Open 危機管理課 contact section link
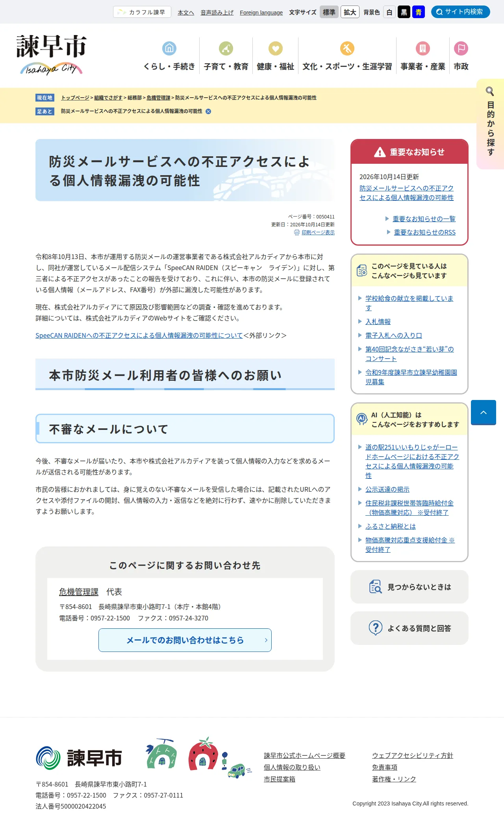Viewport: 504px width, 835px height. click(79, 592)
